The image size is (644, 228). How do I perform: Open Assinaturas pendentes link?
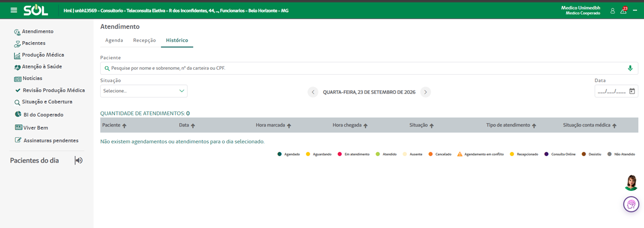tap(51, 140)
